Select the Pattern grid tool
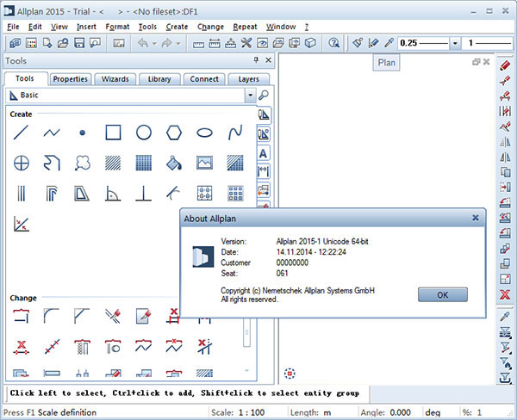The width and height of the screenshot is (517, 420). (x=144, y=163)
